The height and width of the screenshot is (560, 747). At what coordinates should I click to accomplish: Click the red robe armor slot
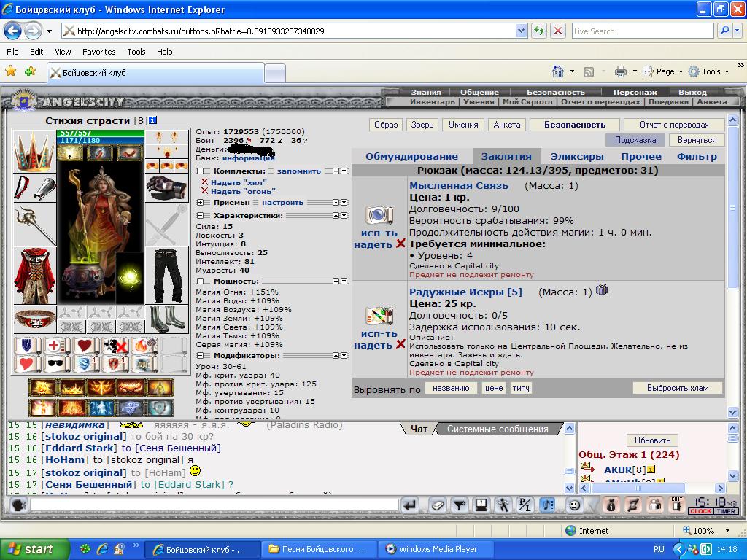[35, 275]
